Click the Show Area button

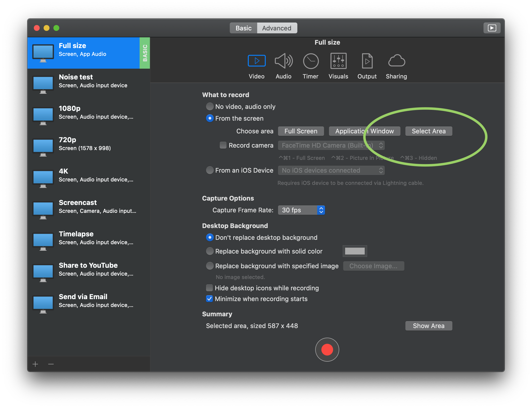[429, 326]
